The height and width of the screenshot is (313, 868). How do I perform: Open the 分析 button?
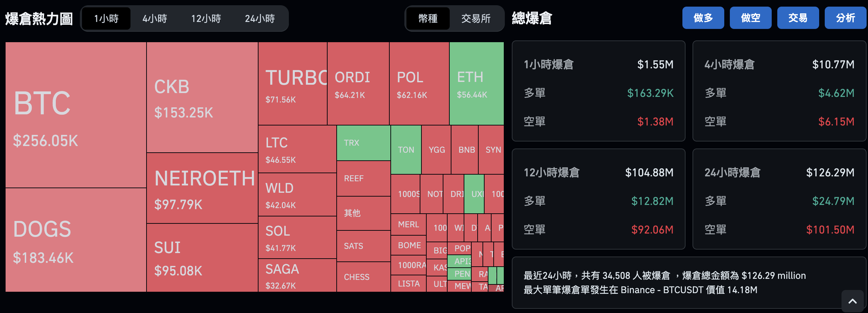[845, 18]
